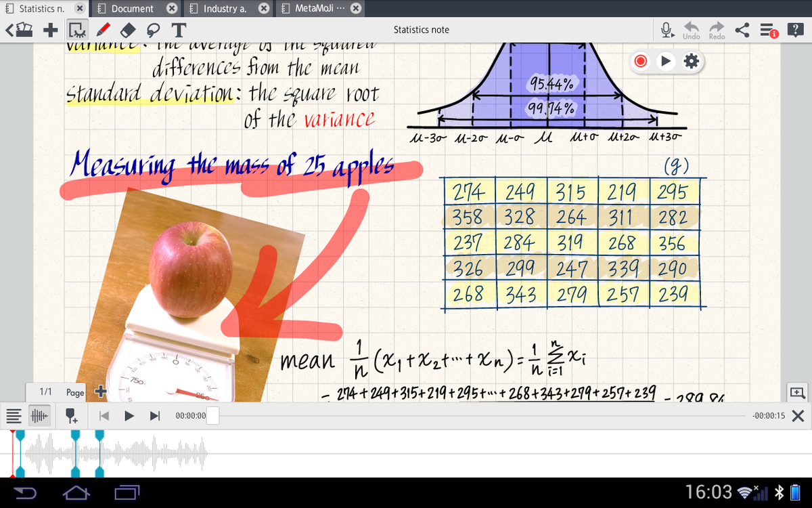Expand the 1/1 Page navigator
The width and height of the screenshot is (812, 508).
pyautogui.click(x=59, y=392)
